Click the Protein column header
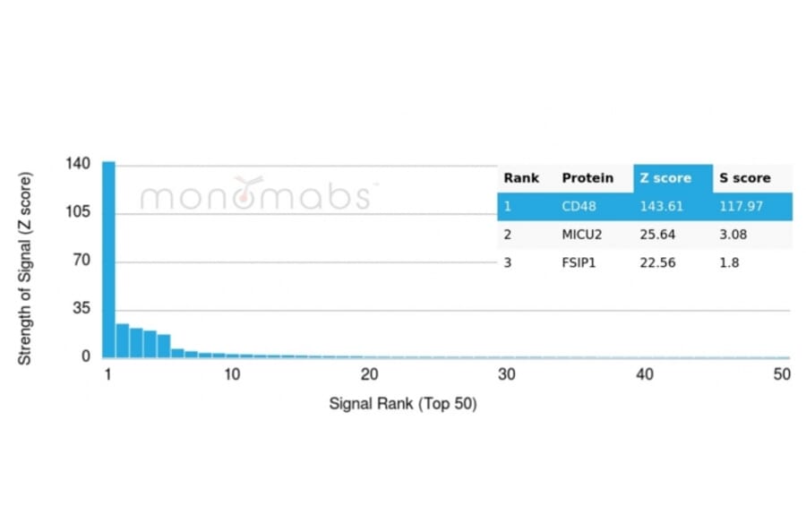The width and height of the screenshot is (806, 532). point(587,178)
